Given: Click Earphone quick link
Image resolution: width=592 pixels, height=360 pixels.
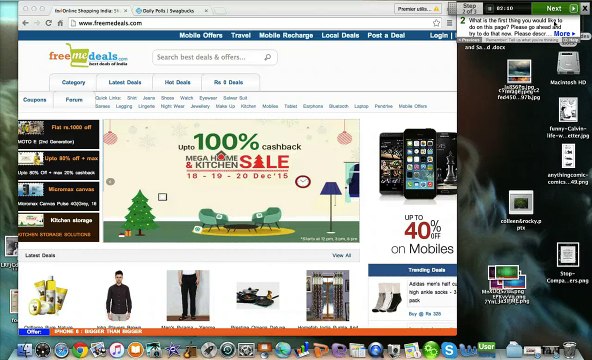Looking at the screenshot, I should (x=313, y=106).
